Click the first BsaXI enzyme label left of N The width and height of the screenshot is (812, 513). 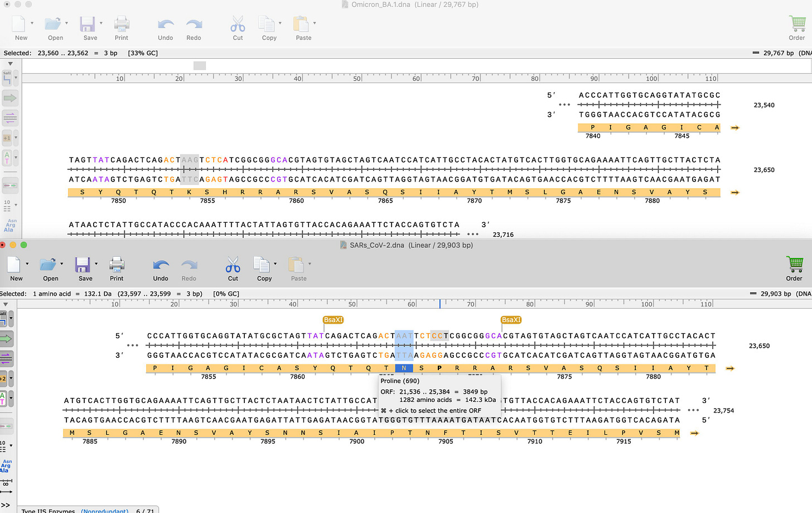[333, 320]
